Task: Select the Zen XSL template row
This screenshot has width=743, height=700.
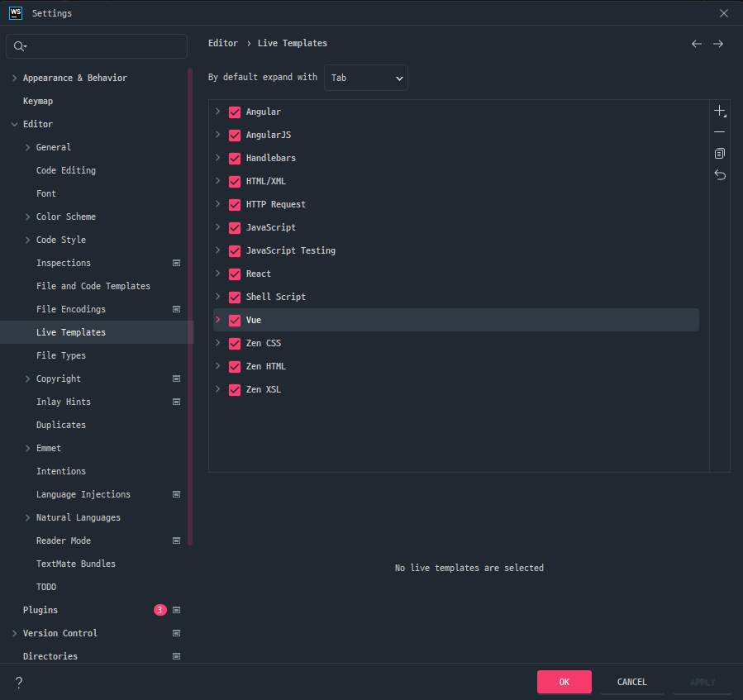Action: coord(456,389)
